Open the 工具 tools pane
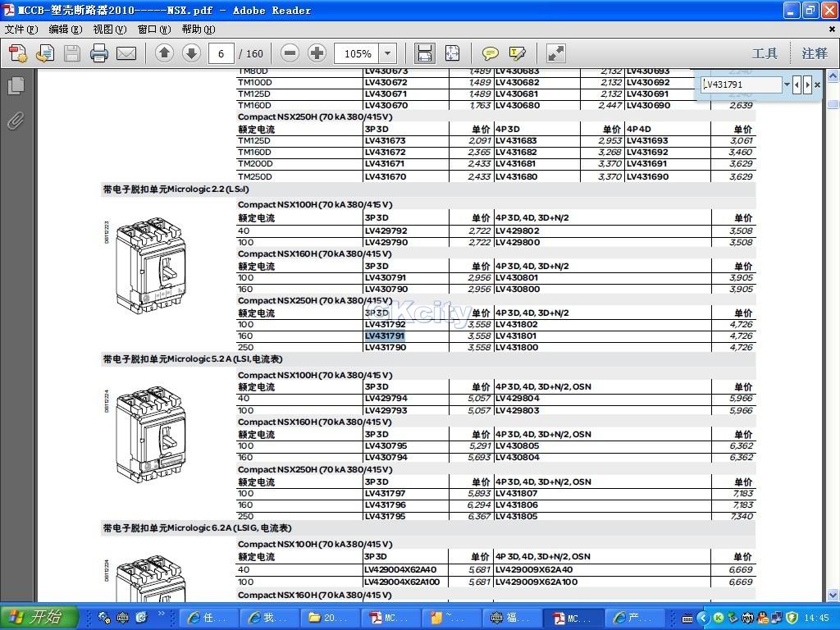Image resolution: width=840 pixels, height=630 pixels. tap(765, 53)
